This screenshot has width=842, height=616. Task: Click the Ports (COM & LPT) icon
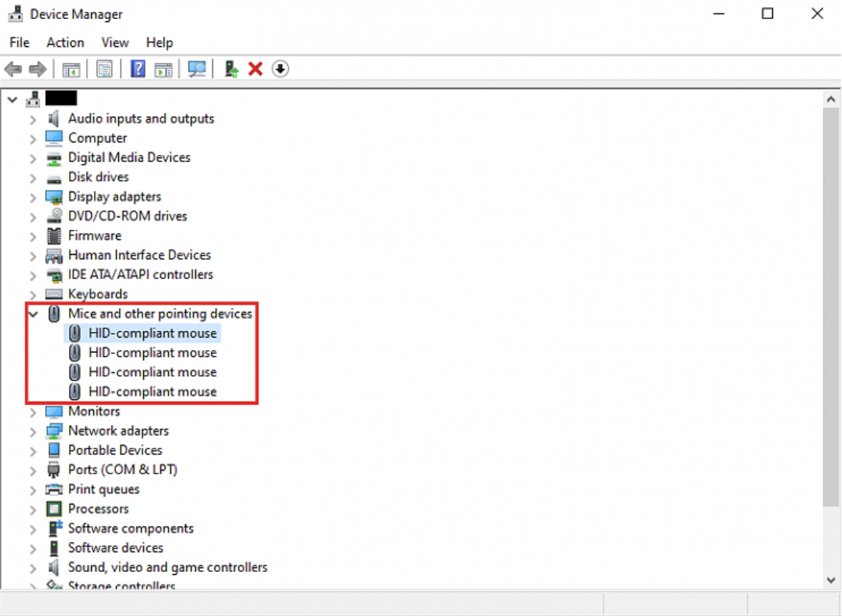54,470
